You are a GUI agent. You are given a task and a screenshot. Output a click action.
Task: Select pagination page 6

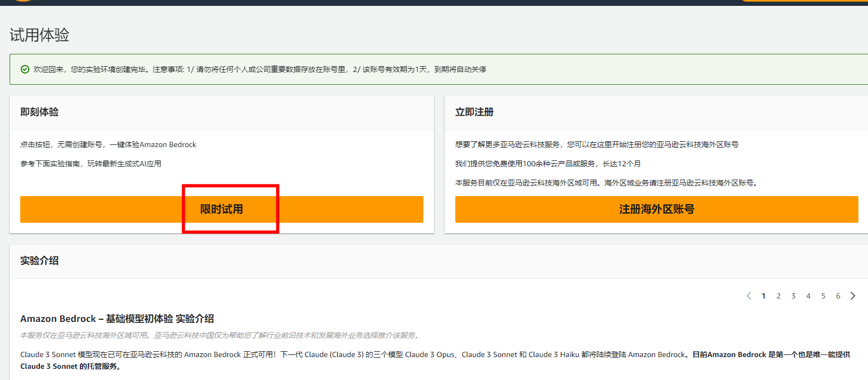click(x=838, y=296)
